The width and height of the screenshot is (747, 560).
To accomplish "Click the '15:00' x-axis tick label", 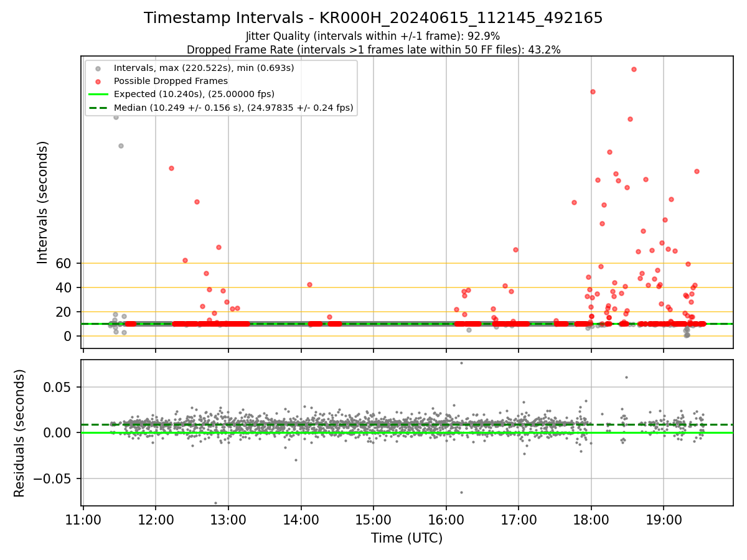I will [x=374, y=520].
